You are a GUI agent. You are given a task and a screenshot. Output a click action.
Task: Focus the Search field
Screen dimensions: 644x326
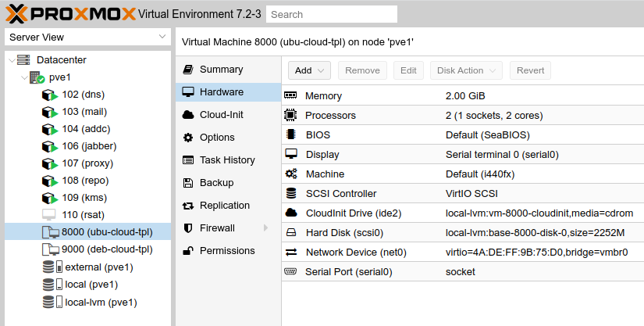(332, 14)
